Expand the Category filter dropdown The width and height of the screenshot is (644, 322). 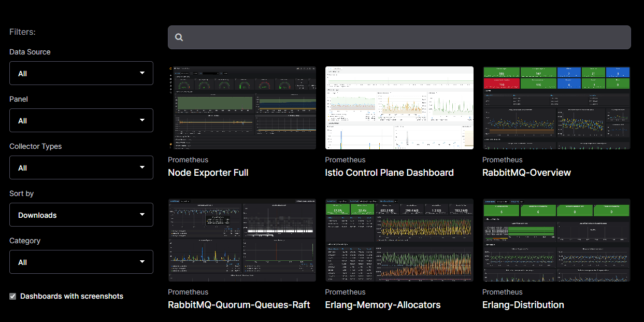pyautogui.click(x=81, y=262)
